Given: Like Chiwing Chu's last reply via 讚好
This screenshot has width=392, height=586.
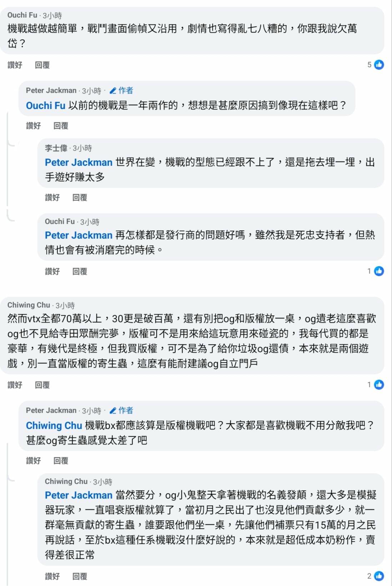Looking at the screenshot, I should (x=52, y=576).
